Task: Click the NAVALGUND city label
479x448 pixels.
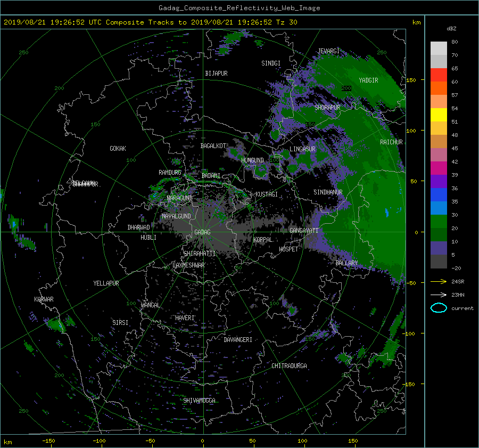Action: pyautogui.click(x=176, y=216)
